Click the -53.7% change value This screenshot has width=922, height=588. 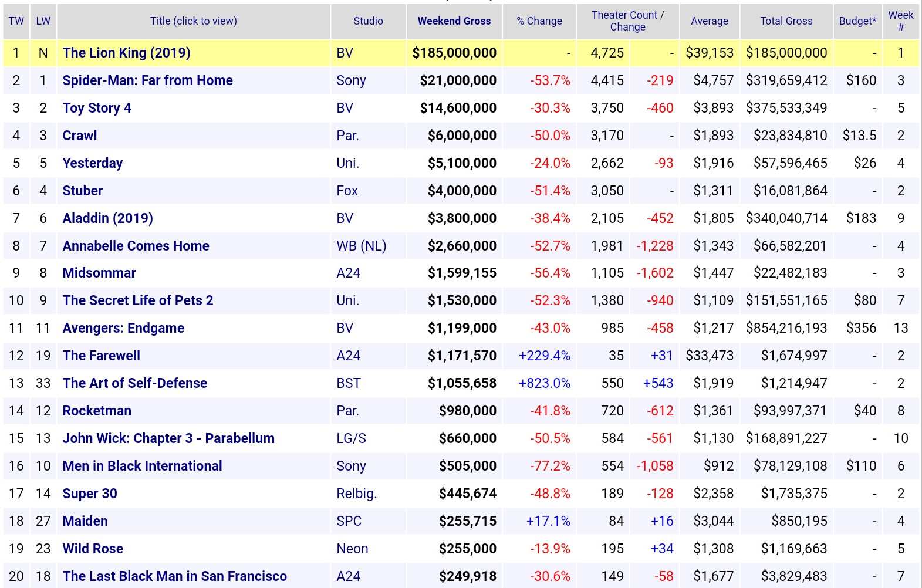(x=550, y=80)
